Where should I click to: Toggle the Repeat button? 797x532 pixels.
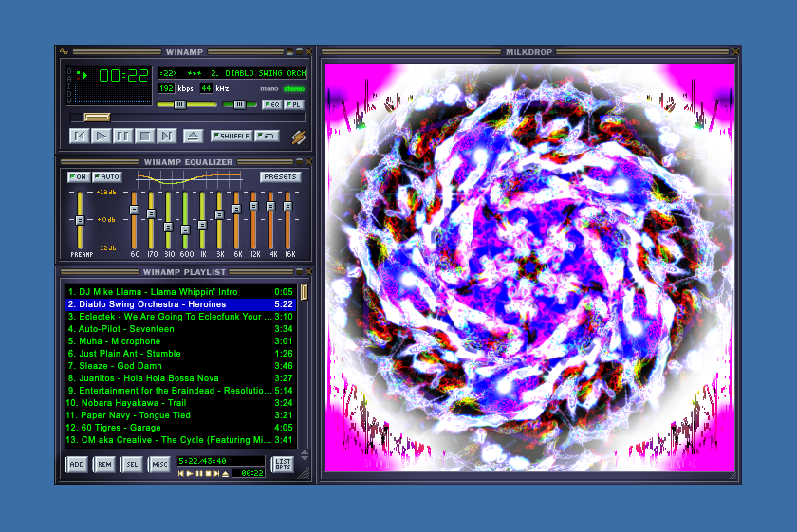coord(267,137)
